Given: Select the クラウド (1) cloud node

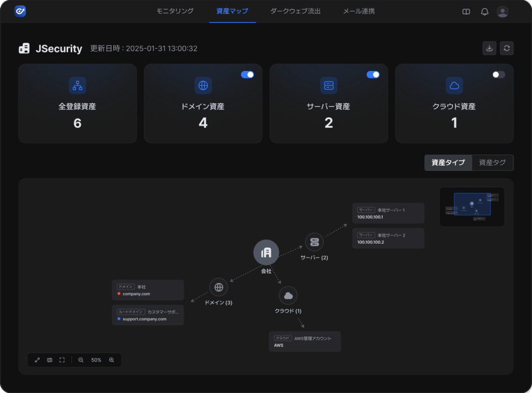Looking at the screenshot, I should [288, 295].
